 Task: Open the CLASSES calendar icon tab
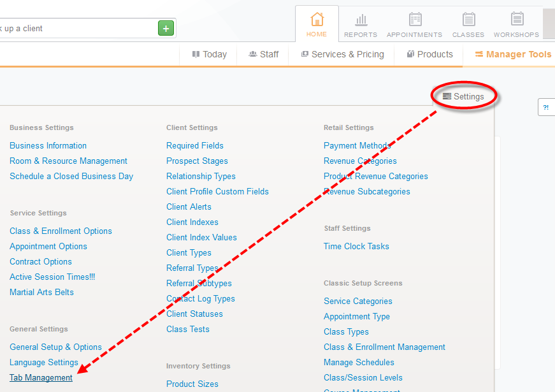(468, 24)
